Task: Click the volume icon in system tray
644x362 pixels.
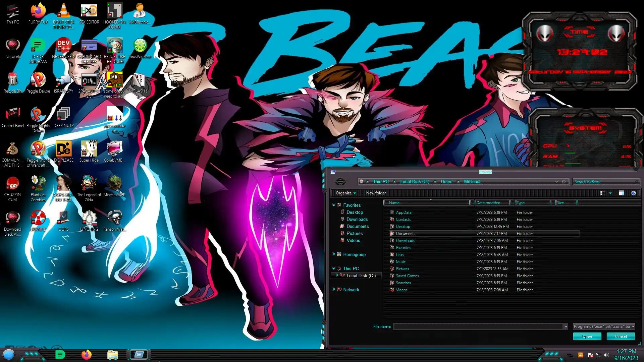Action: pos(607,355)
